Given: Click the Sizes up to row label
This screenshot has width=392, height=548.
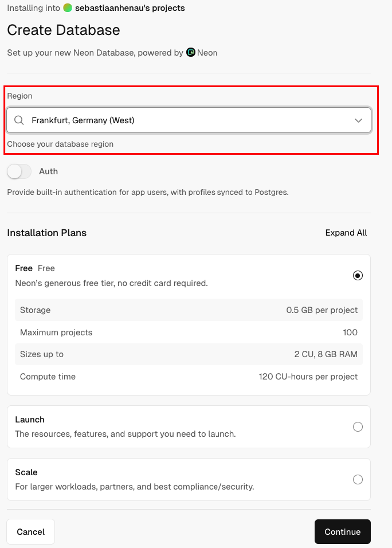Looking at the screenshot, I should 42,354.
